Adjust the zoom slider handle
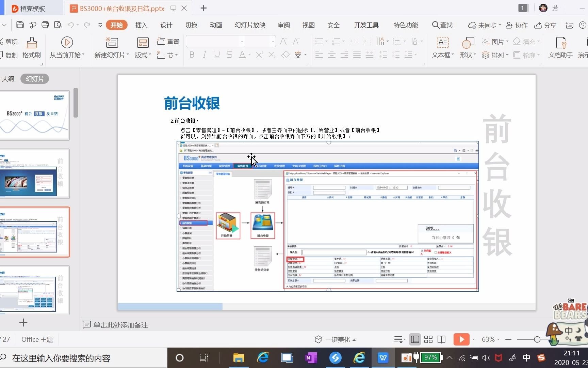Image resolution: width=588 pixels, height=368 pixels. 537,339
